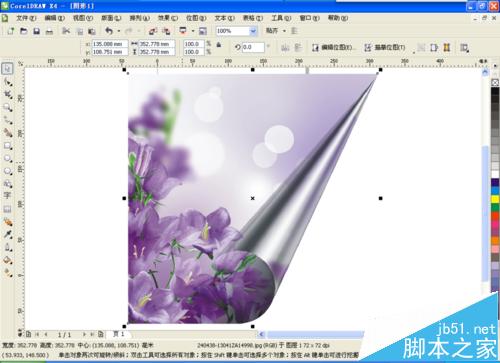
Task: Click the Application launcher icon
Action: point(183,31)
